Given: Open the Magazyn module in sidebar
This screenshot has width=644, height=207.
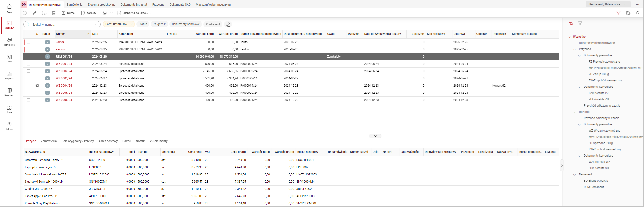Looking at the screenshot, I should pyautogui.click(x=9, y=25).
